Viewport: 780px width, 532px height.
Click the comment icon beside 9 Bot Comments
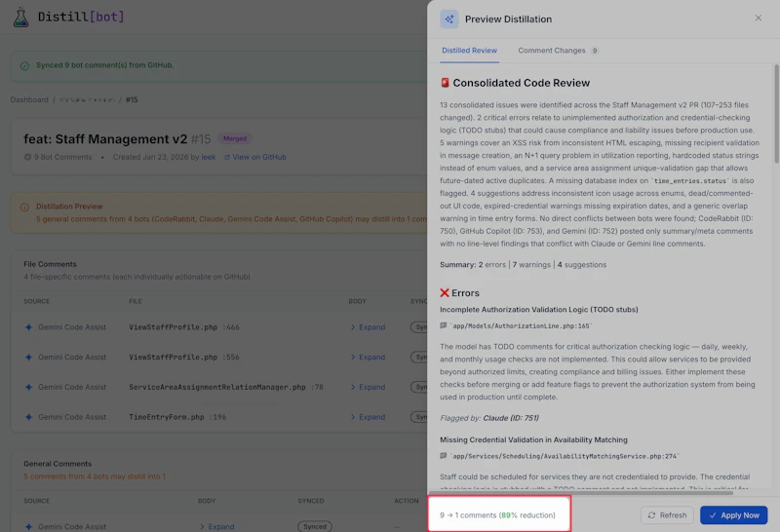(27, 157)
